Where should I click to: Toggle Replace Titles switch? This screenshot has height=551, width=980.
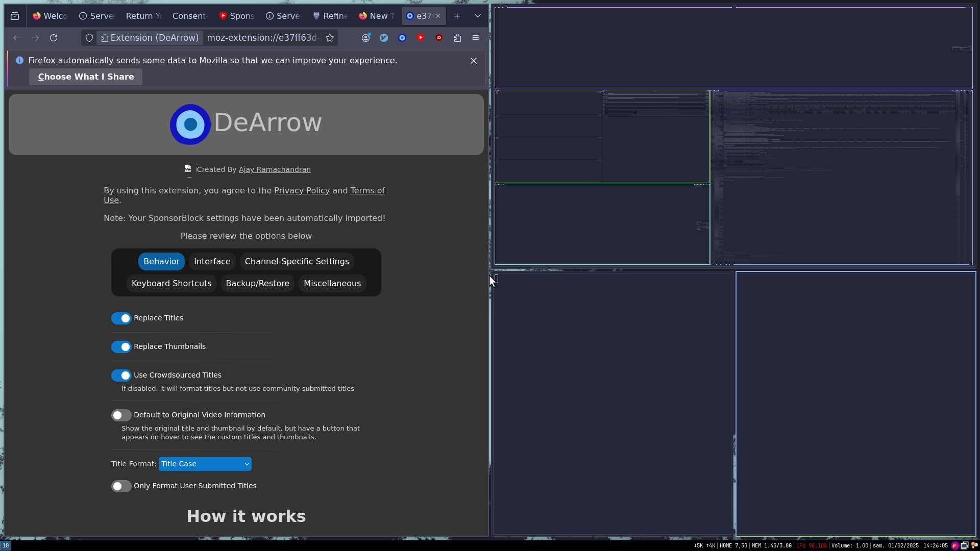[x=121, y=318]
